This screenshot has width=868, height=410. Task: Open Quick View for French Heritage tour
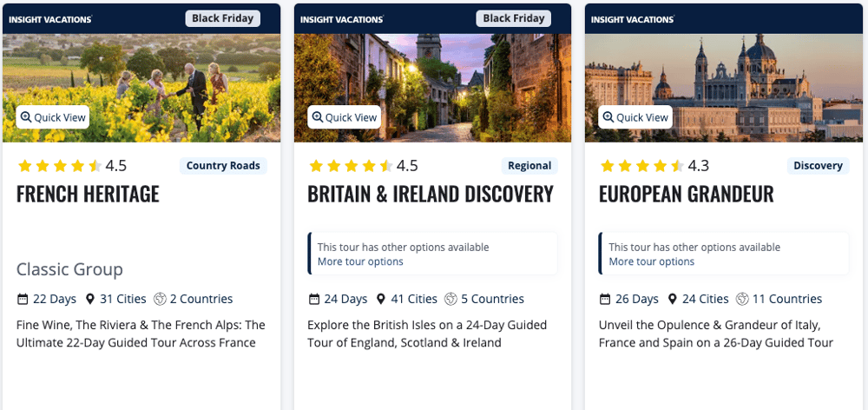[53, 117]
